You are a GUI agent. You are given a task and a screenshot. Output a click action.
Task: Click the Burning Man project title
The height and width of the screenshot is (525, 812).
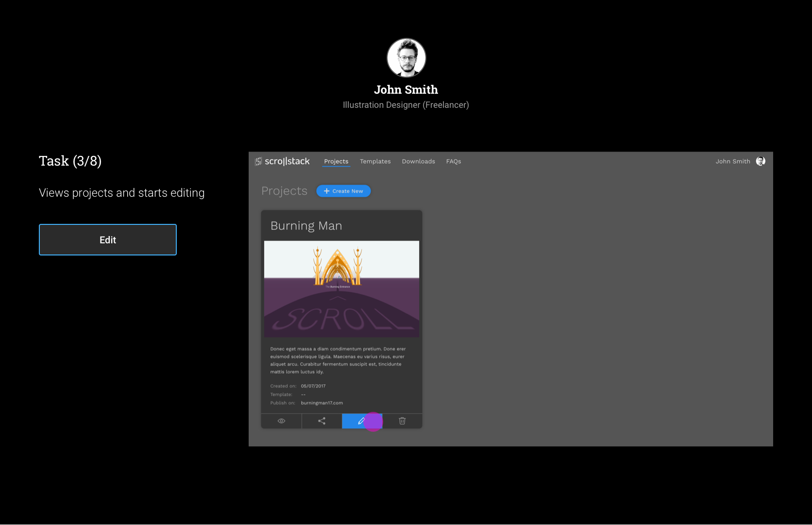point(306,226)
